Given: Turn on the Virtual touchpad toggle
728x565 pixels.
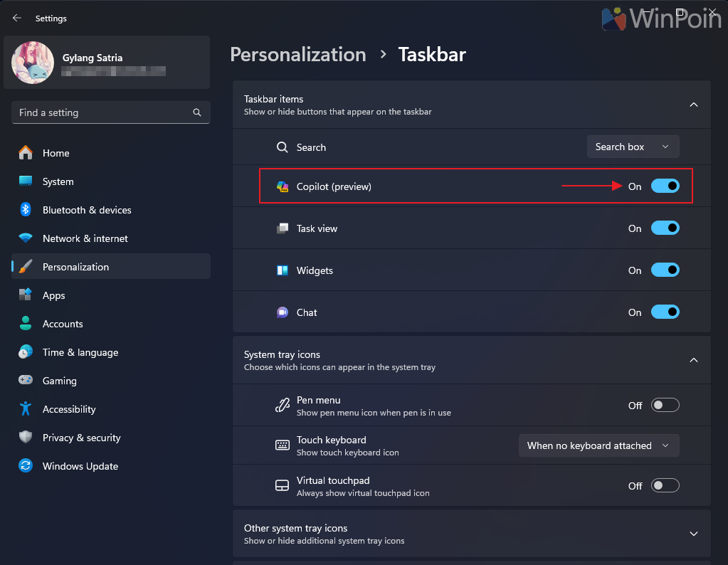Looking at the screenshot, I should tap(665, 485).
